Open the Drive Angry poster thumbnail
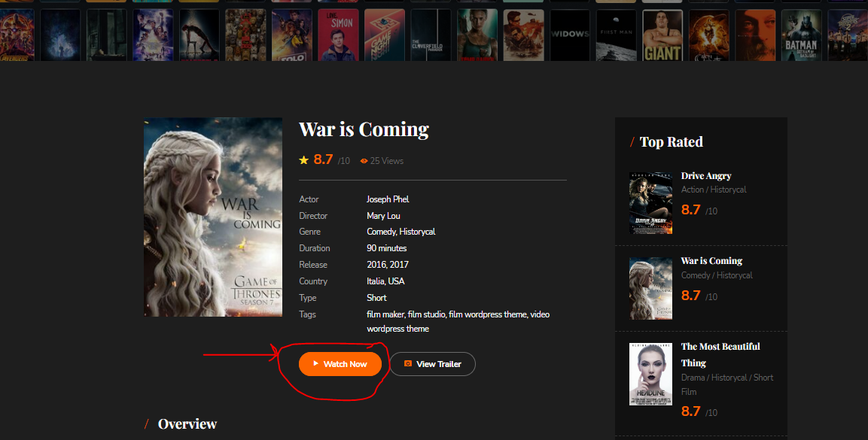The width and height of the screenshot is (868, 440). click(x=650, y=203)
